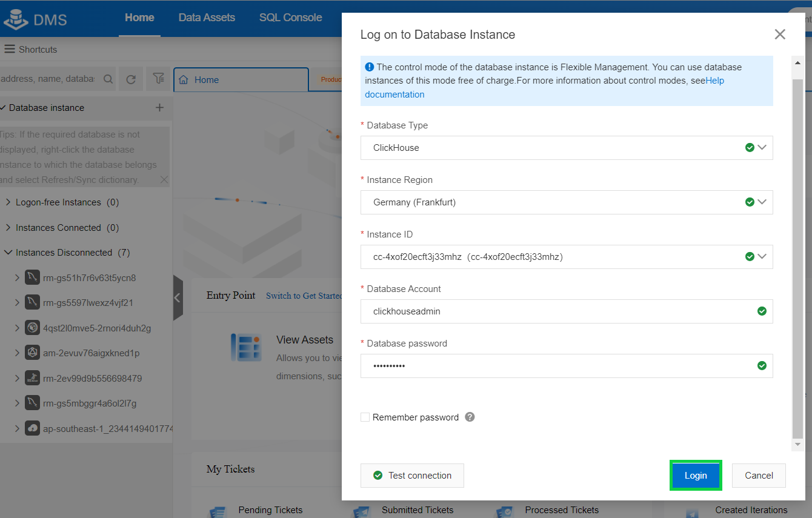
Task: Click the Login button
Action: coord(696,476)
